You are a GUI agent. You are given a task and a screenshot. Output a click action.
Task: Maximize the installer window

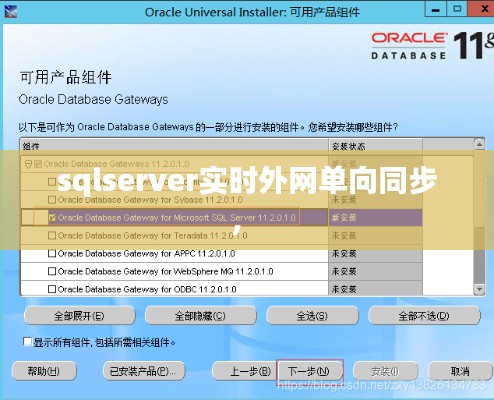[x=457, y=9]
